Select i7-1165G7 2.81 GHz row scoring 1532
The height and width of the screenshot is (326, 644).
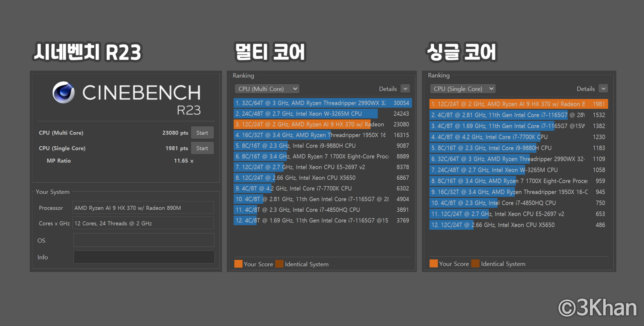(x=519, y=115)
